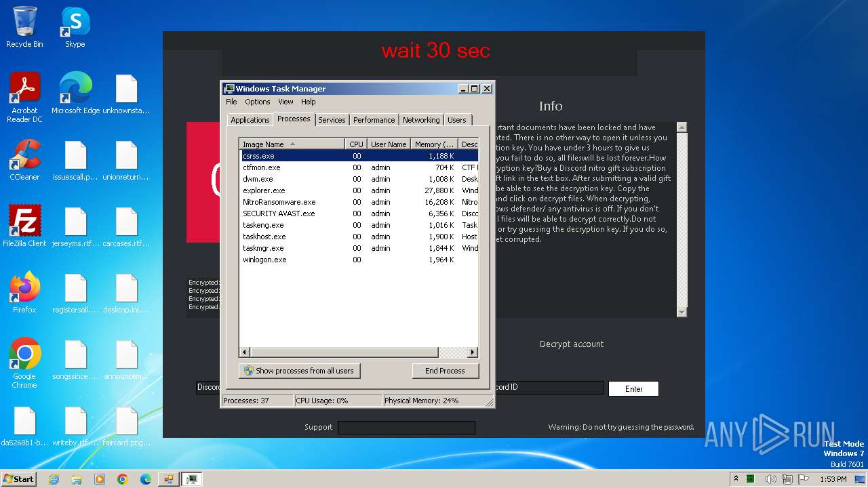The height and width of the screenshot is (488, 868).
Task: Open the Firefox desktop shortcut
Action: click(x=24, y=293)
